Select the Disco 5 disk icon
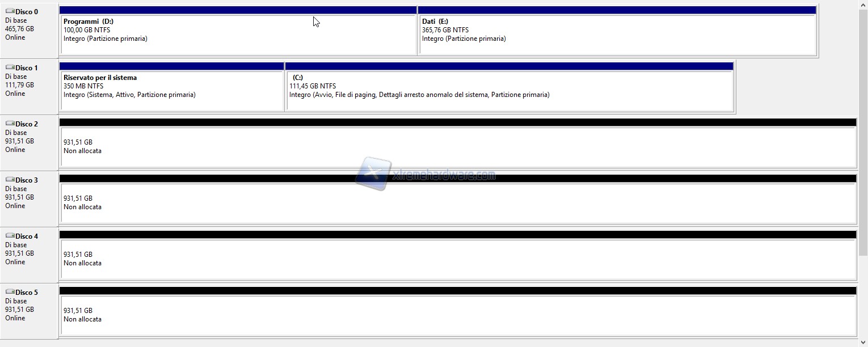The height and width of the screenshot is (347, 868). coord(10,292)
